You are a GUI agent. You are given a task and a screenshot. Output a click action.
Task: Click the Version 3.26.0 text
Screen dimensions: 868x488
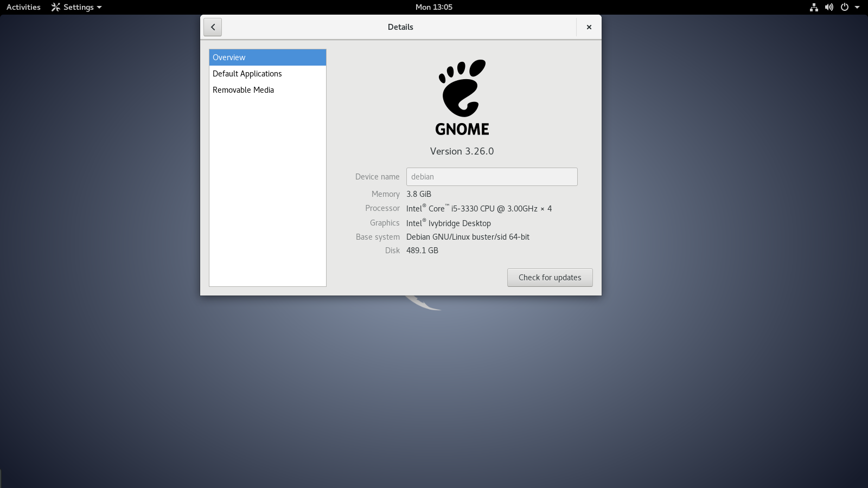pos(462,151)
